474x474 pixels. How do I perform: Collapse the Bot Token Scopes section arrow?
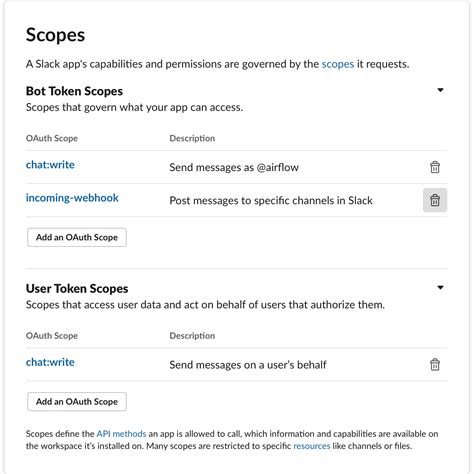(440, 90)
